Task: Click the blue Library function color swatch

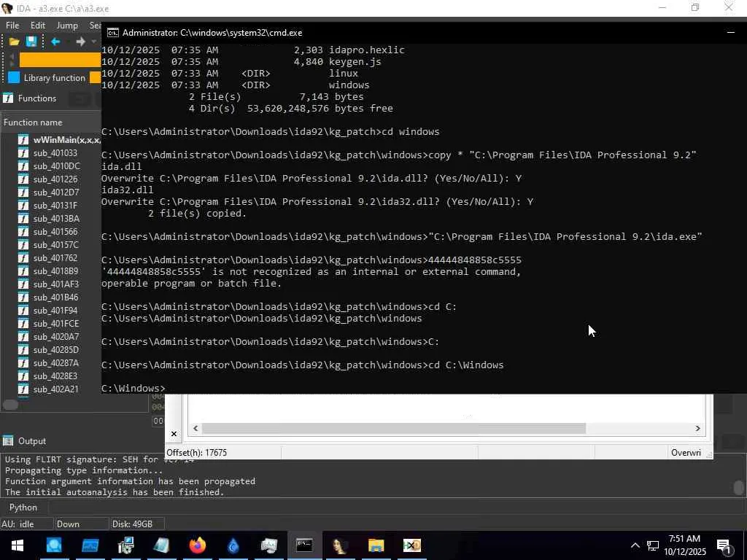Action: tap(14, 77)
